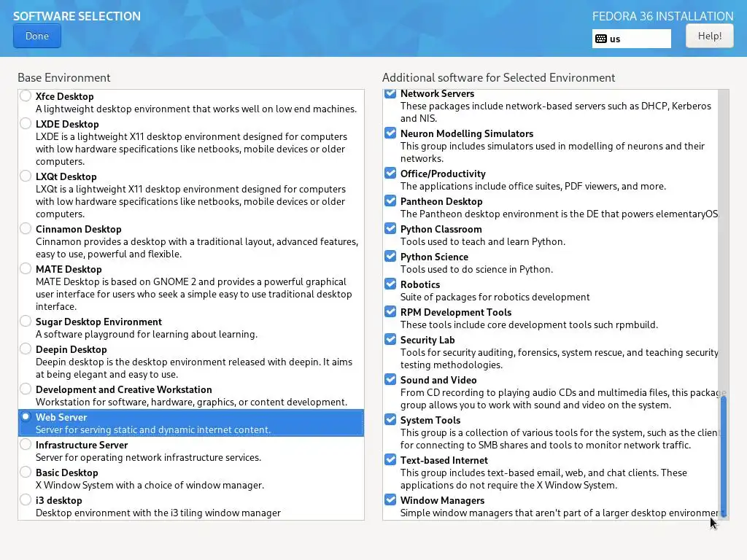This screenshot has height=560, width=747.
Task: Uncheck RPM Development Tools checkbox
Action: point(390,311)
